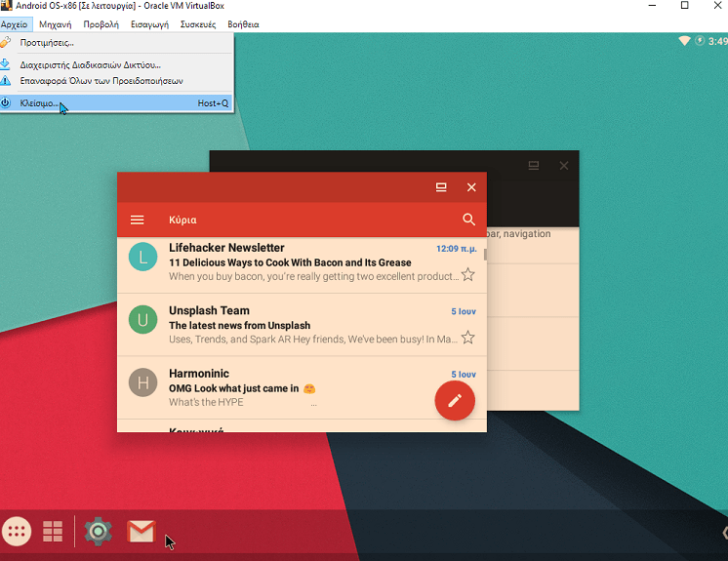Click the Wi-Fi status icon
This screenshot has width=728, height=561.
pyautogui.click(x=684, y=41)
